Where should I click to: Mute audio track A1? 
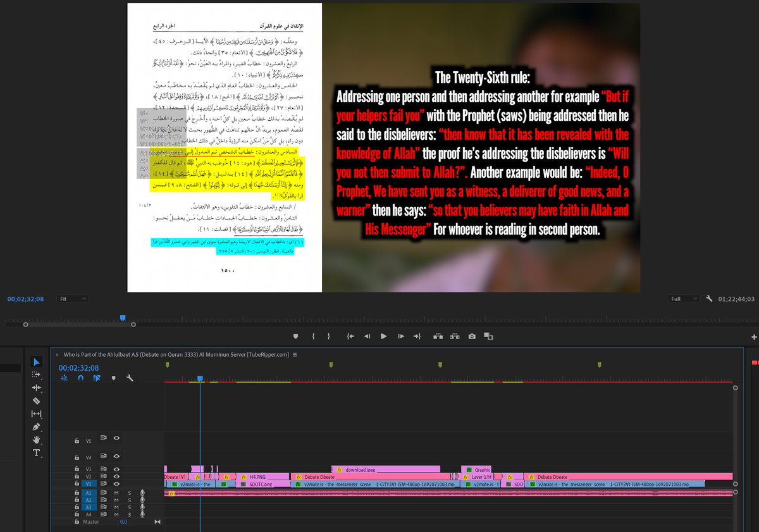[116, 492]
